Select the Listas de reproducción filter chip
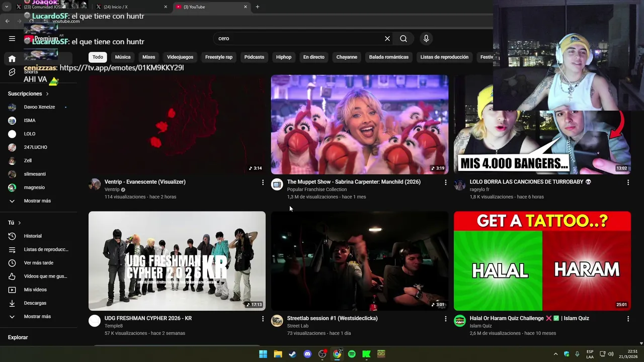Screen dimensions: 644x362 coord(444,57)
